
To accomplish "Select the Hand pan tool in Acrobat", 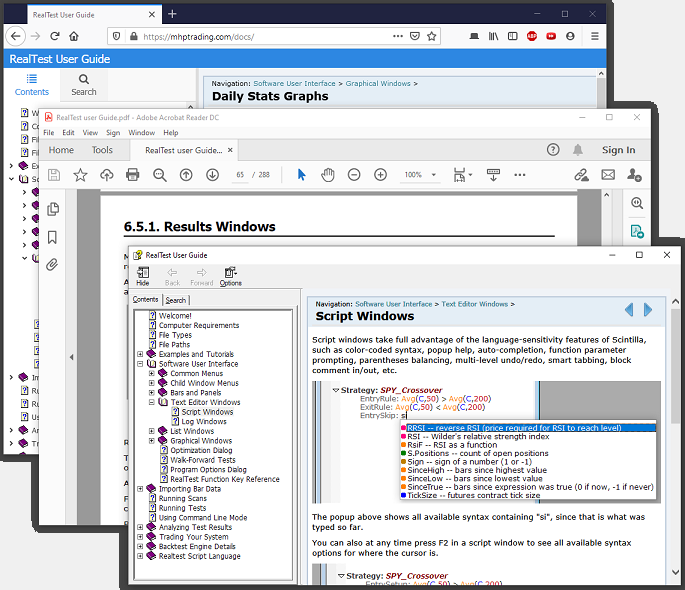I will coord(327,175).
